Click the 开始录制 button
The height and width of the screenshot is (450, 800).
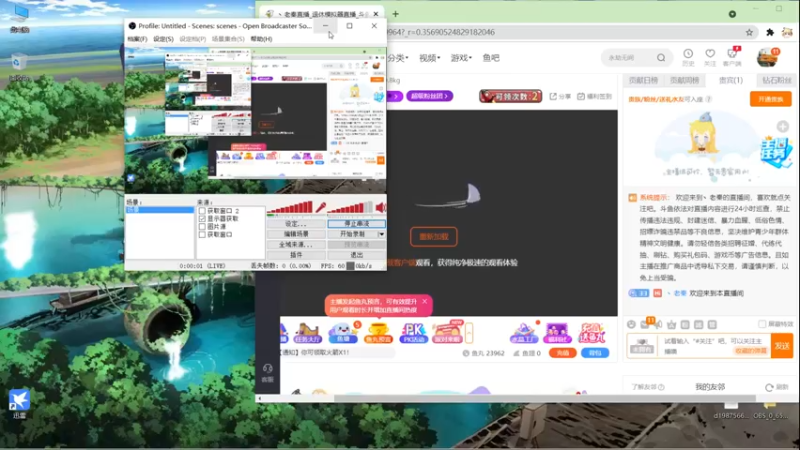pos(353,234)
